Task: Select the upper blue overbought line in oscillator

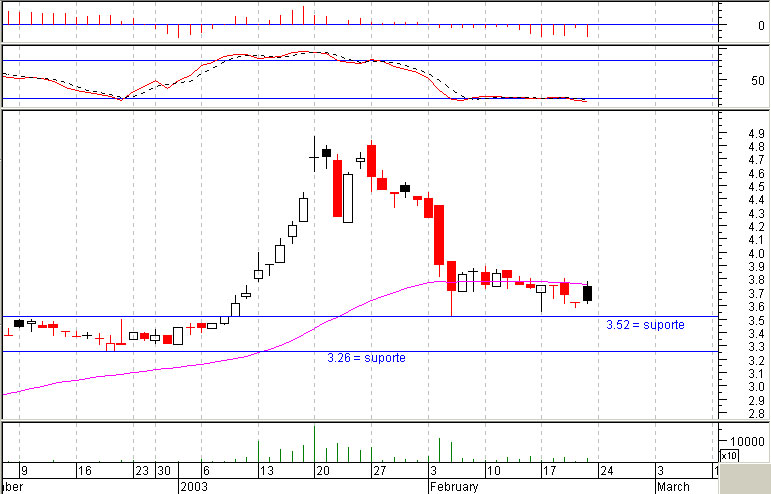Action: (x=360, y=60)
